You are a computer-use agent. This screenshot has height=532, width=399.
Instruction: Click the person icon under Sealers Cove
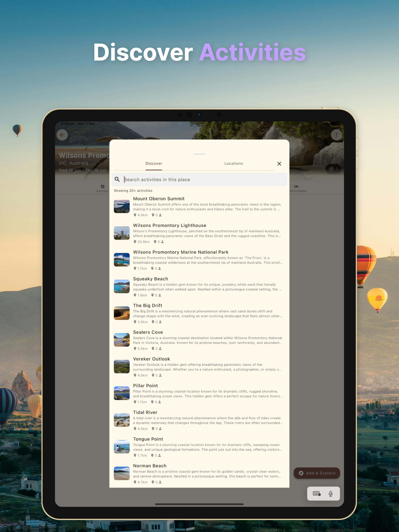[161, 349]
